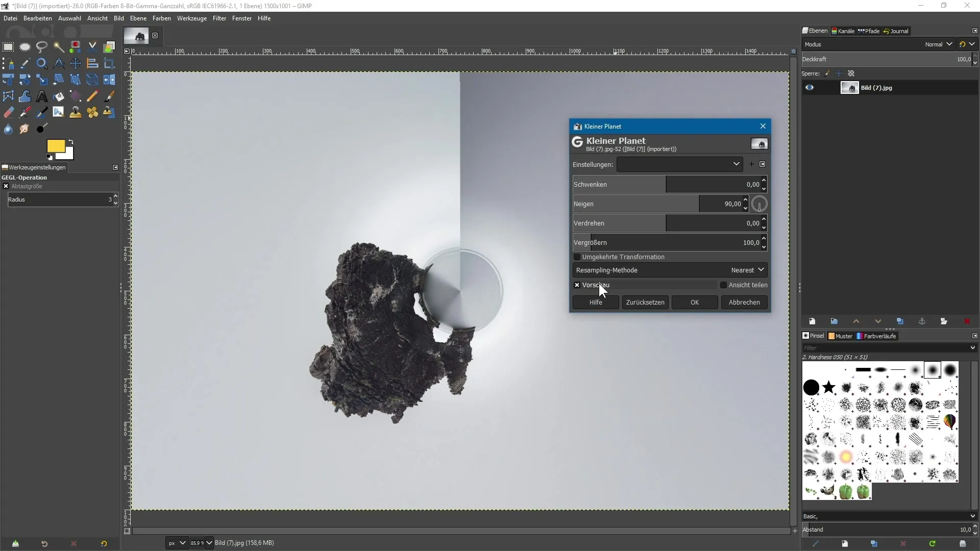Viewport: 980px width, 551px height.
Task: Open the px unit dropdown in status bar
Action: (177, 543)
